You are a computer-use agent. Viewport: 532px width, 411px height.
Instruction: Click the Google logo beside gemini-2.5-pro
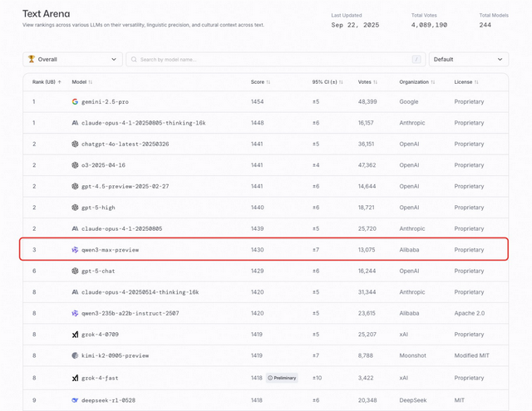click(75, 102)
